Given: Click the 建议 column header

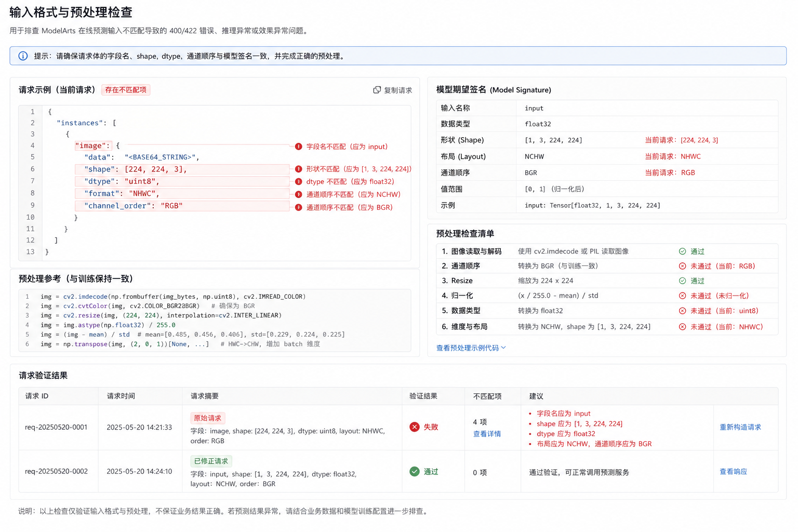Looking at the screenshot, I should pos(536,396).
